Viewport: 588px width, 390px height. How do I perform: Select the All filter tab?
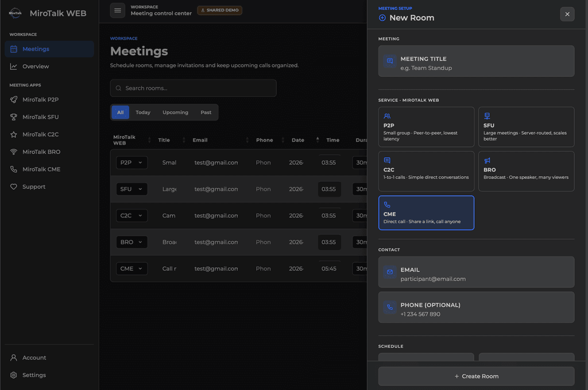(121, 112)
